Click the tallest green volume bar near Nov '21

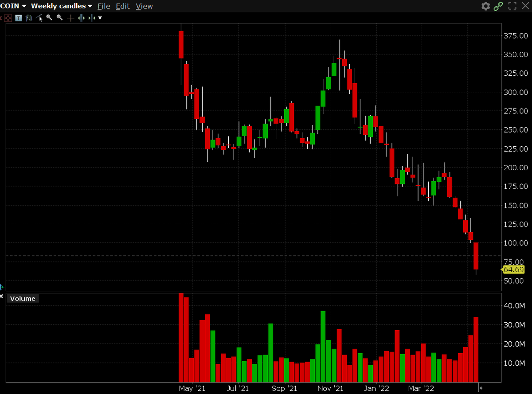tap(323, 347)
